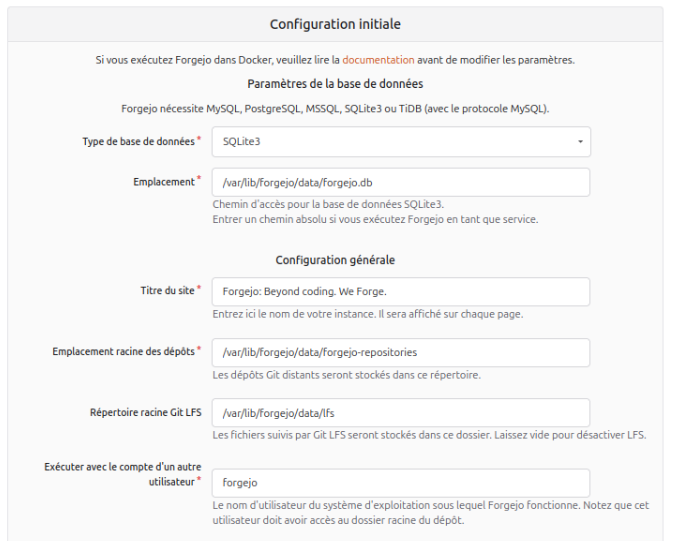Click the 'Emplacement racine des dépôts' label

pos(123,351)
